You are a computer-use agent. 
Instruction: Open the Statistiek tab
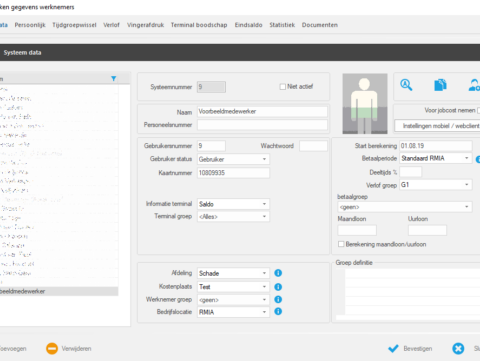(x=282, y=25)
